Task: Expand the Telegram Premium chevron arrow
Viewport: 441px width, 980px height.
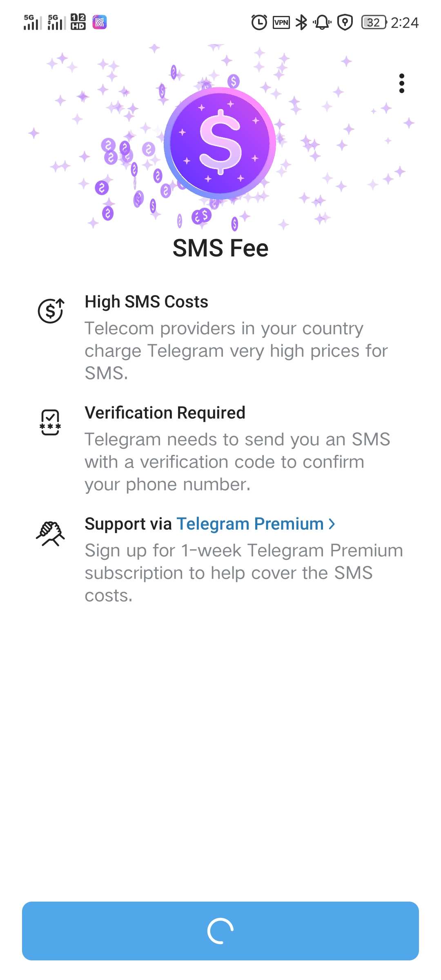Action: pyautogui.click(x=332, y=524)
